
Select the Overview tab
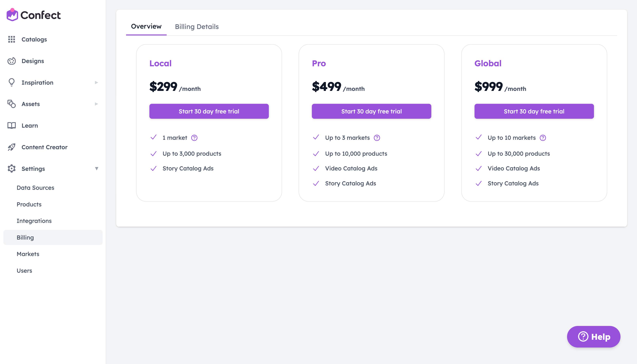point(146,26)
